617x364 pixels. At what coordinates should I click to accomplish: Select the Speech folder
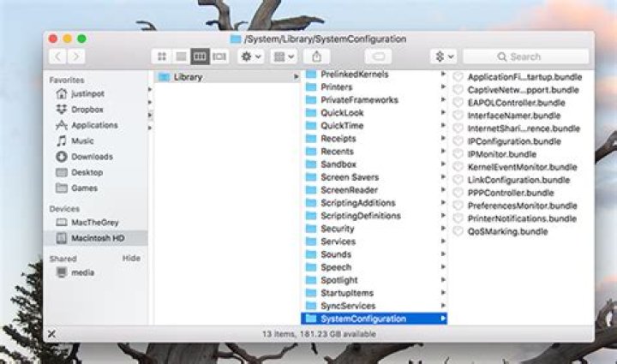(x=376, y=267)
